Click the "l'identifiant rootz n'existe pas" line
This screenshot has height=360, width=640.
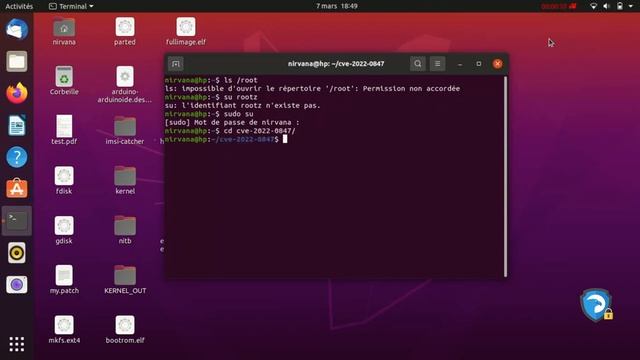pyautogui.click(x=243, y=105)
